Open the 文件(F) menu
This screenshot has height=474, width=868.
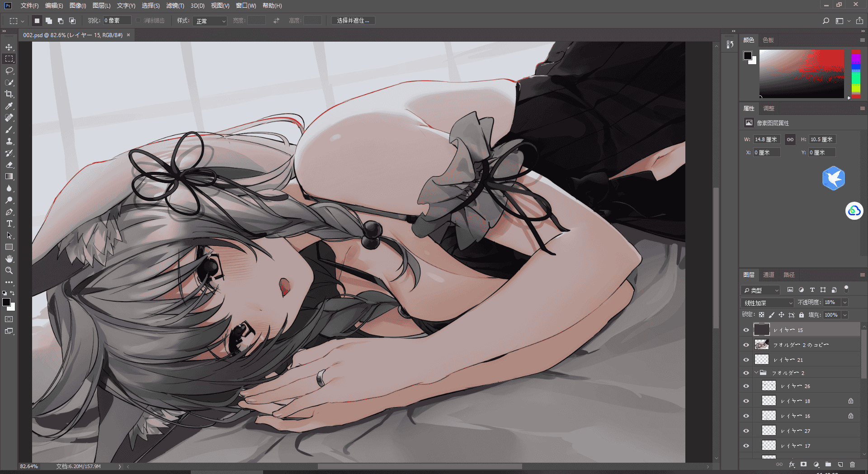click(x=29, y=5)
